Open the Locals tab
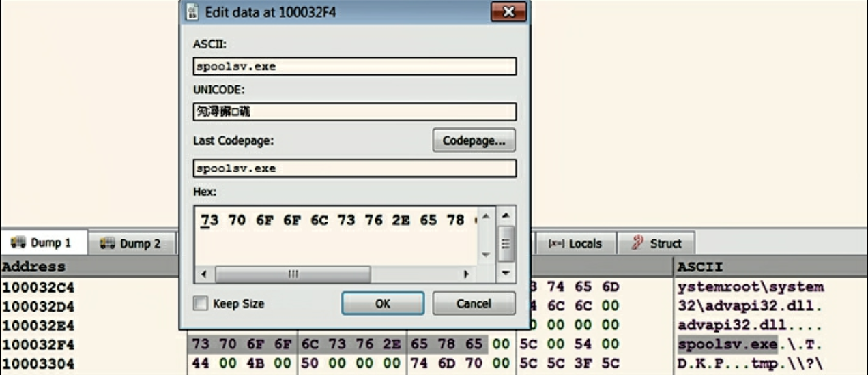The height and width of the screenshot is (375, 868). (x=575, y=243)
